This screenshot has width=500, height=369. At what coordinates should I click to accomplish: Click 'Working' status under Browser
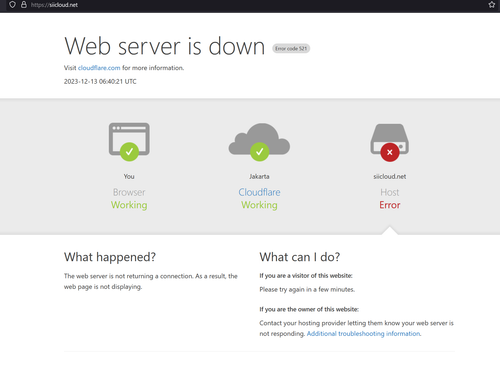click(x=129, y=205)
